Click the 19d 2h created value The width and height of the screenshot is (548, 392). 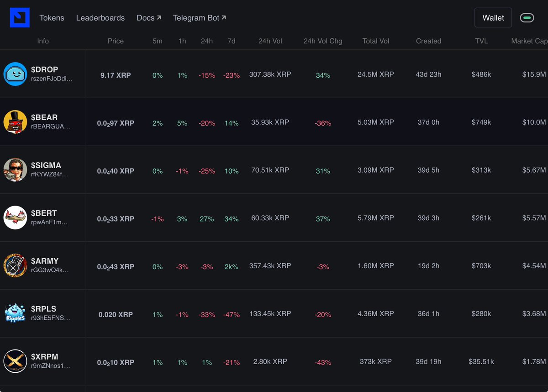(428, 266)
